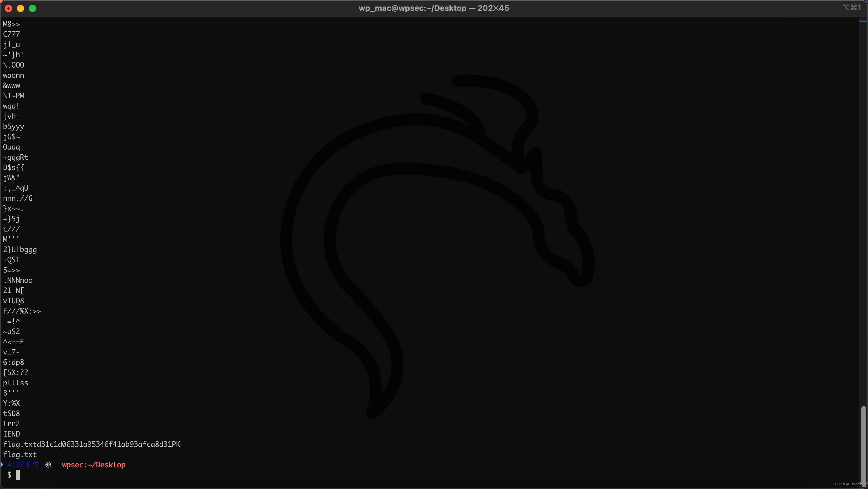868x489 pixels.
Task: Click the red close window button
Action: 8,8
